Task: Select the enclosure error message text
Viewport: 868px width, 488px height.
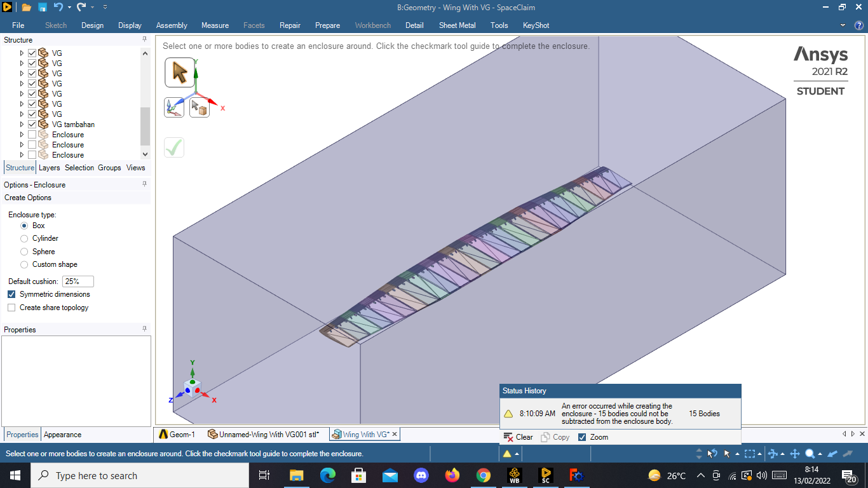Action: [x=617, y=414]
